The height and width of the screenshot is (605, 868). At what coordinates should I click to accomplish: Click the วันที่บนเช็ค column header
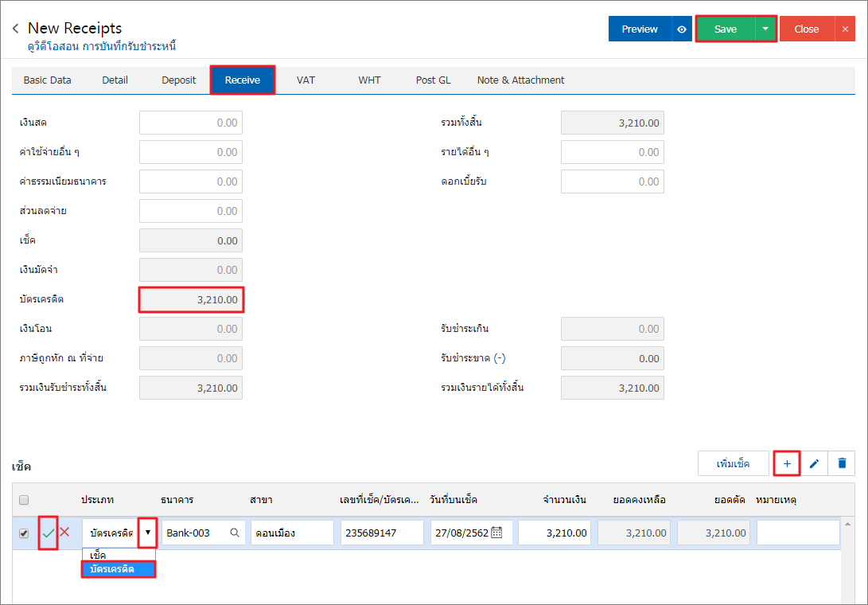(x=453, y=500)
